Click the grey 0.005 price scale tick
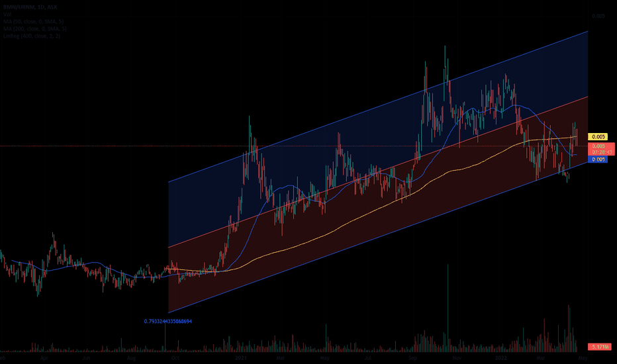Viewport: 617px width, 364px height. (x=598, y=16)
